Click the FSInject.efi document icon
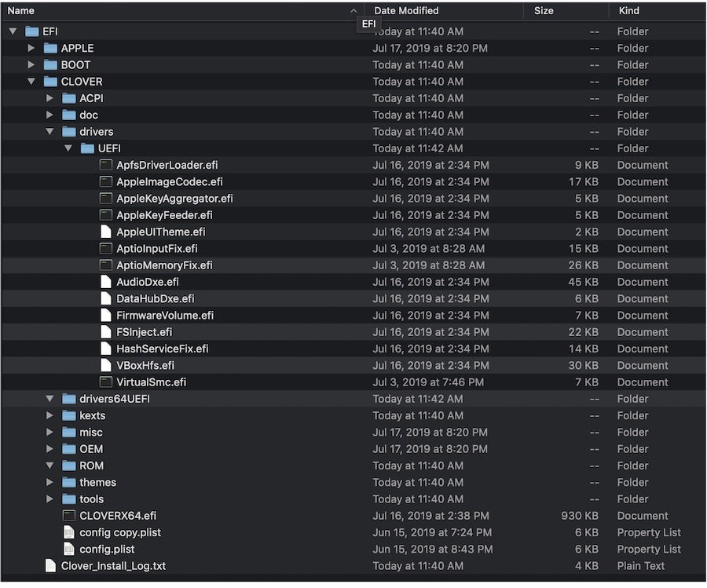This screenshot has height=588, width=707. [x=106, y=331]
